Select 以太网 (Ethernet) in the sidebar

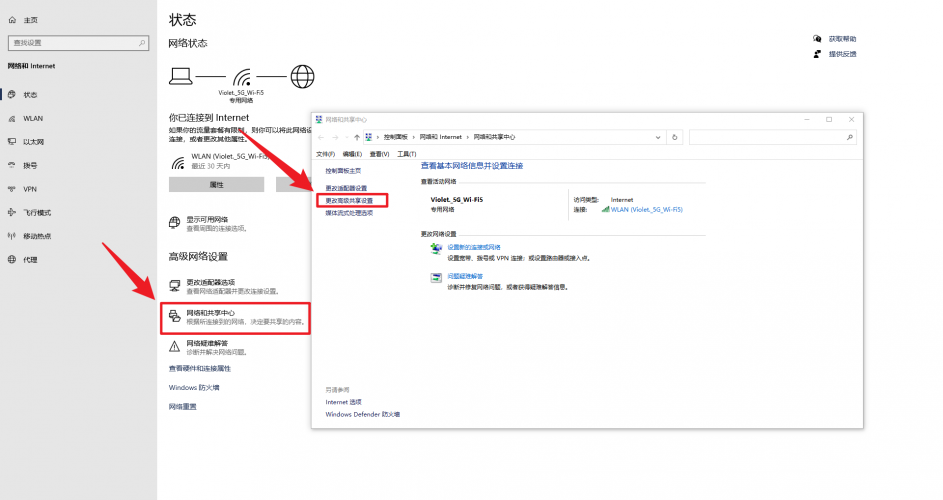pyautogui.click(x=34, y=142)
